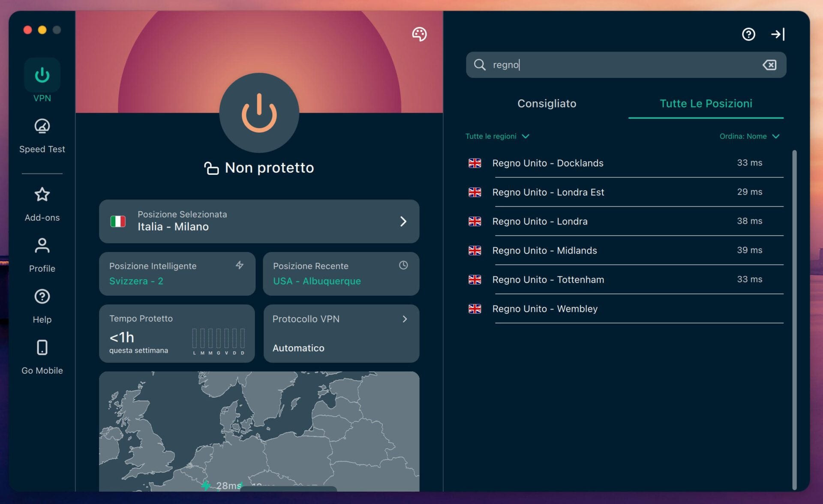The height and width of the screenshot is (504, 823).
Task: Open Speed Test from the sidebar
Action: [42, 136]
